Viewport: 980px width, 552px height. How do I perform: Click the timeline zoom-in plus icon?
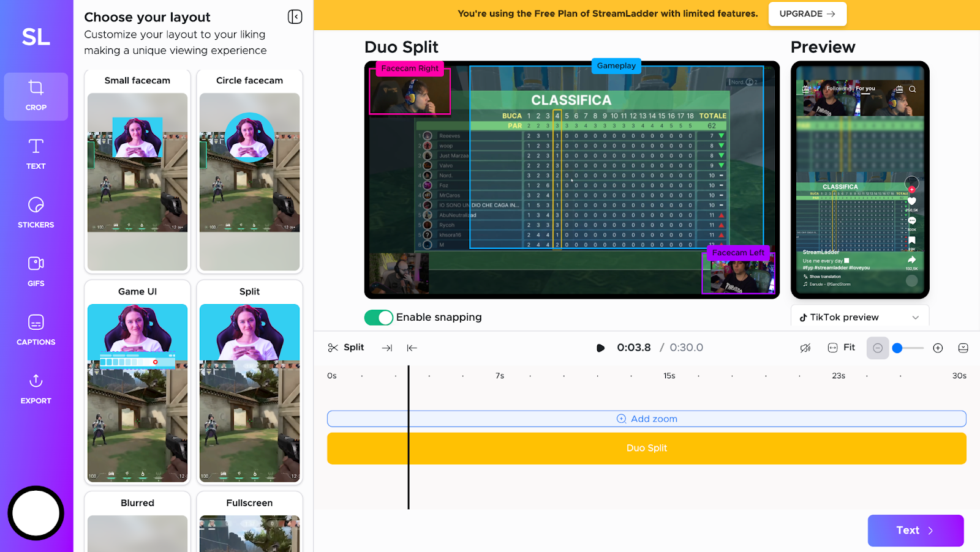click(x=938, y=348)
